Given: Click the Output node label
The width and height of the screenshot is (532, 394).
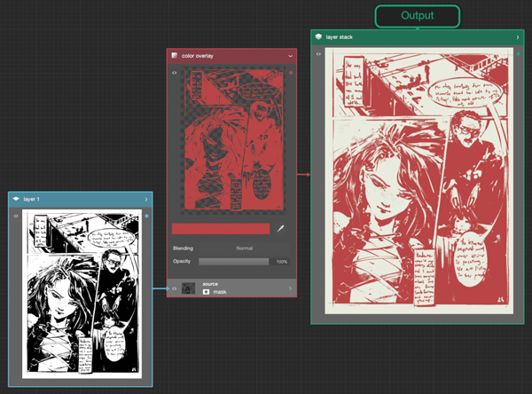Looking at the screenshot, I should pyautogui.click(x=418, y=16).
